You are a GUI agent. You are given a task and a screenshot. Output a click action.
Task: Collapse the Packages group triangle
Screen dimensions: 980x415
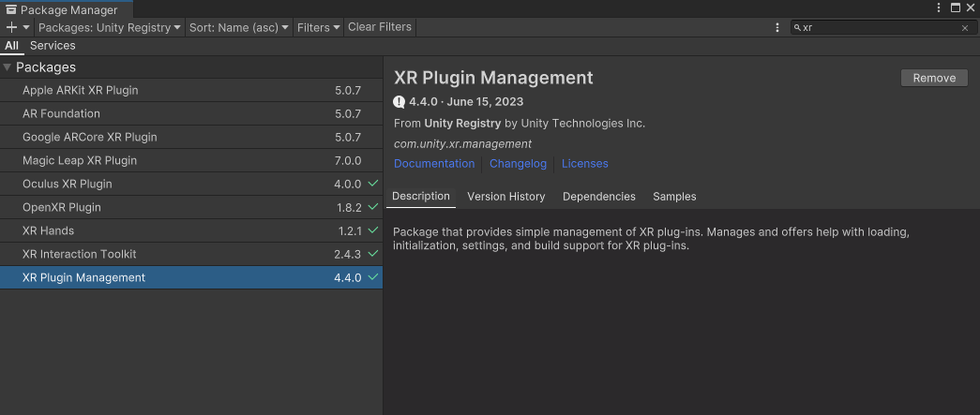7,67
